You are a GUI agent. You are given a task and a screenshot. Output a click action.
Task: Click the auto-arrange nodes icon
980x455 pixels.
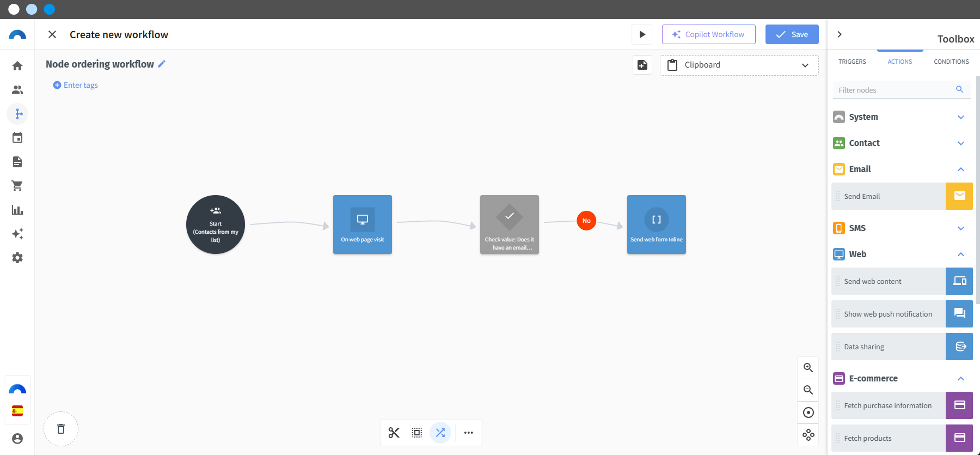[808, 435]
